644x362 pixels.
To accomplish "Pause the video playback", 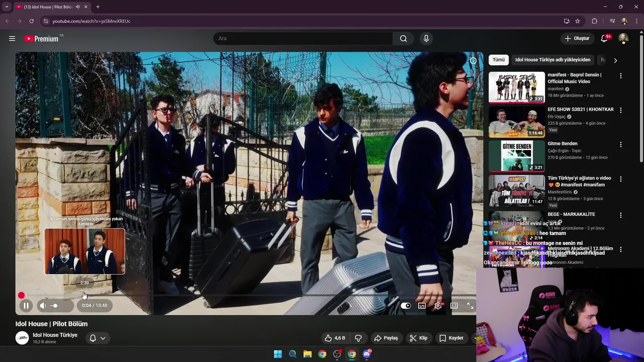I will coord(26,305).
